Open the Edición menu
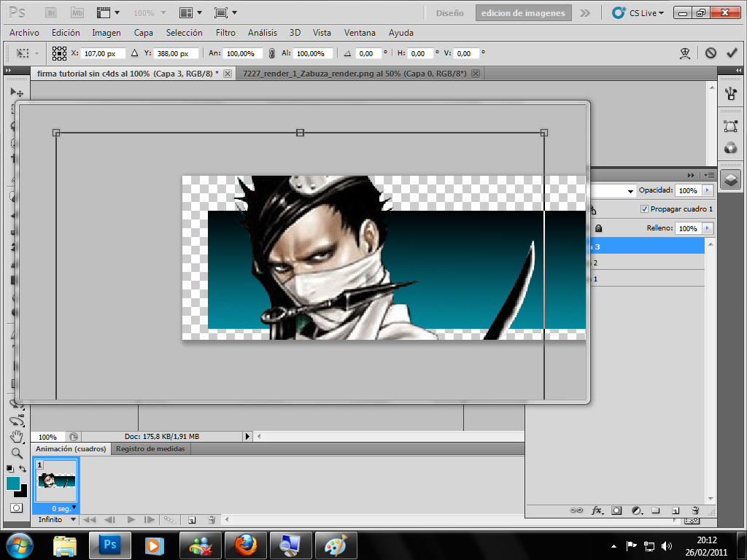The height and width of the screenshot is (560, 747). coord(66,32)
